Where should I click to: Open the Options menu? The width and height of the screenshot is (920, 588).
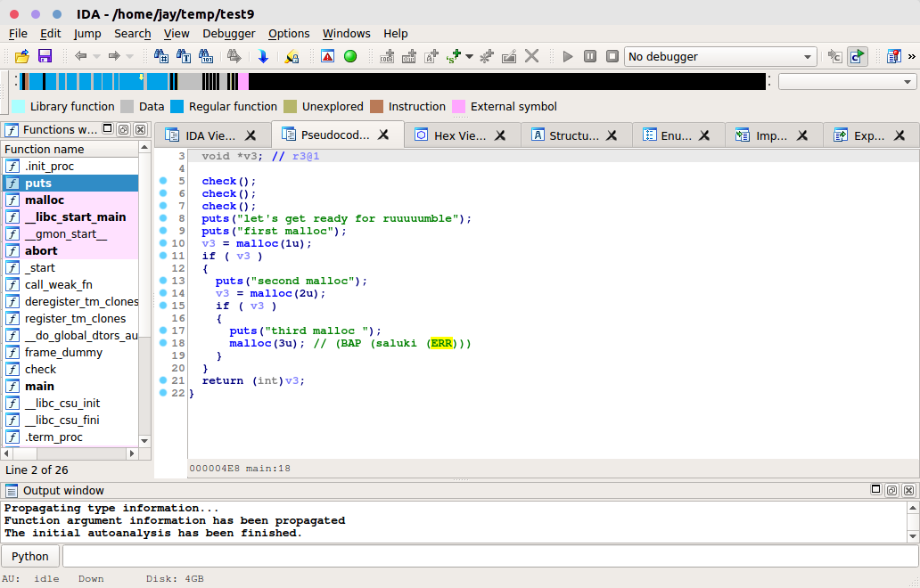[x=289, y=34]
